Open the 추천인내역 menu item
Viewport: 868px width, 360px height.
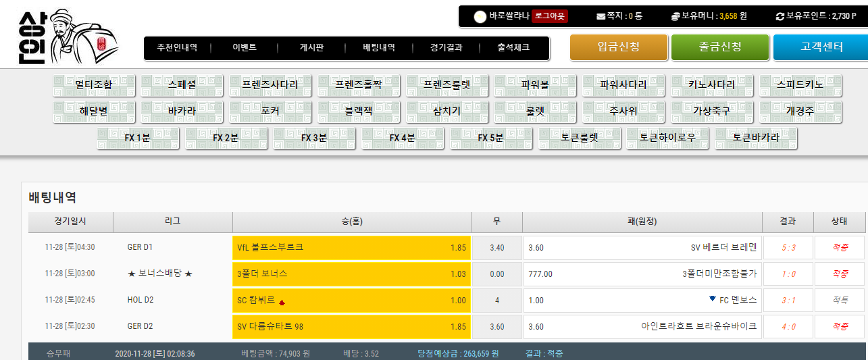coord(177,48)
